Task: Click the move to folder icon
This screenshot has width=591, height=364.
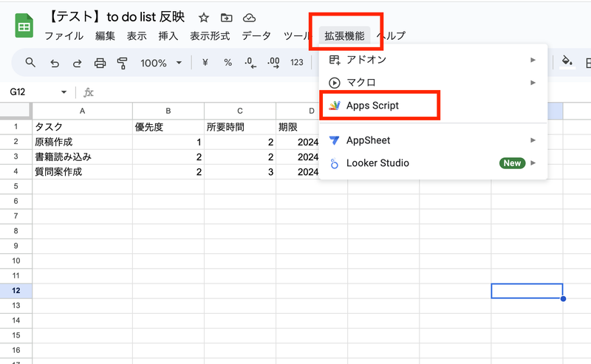Action: click(x=226, y=18)
